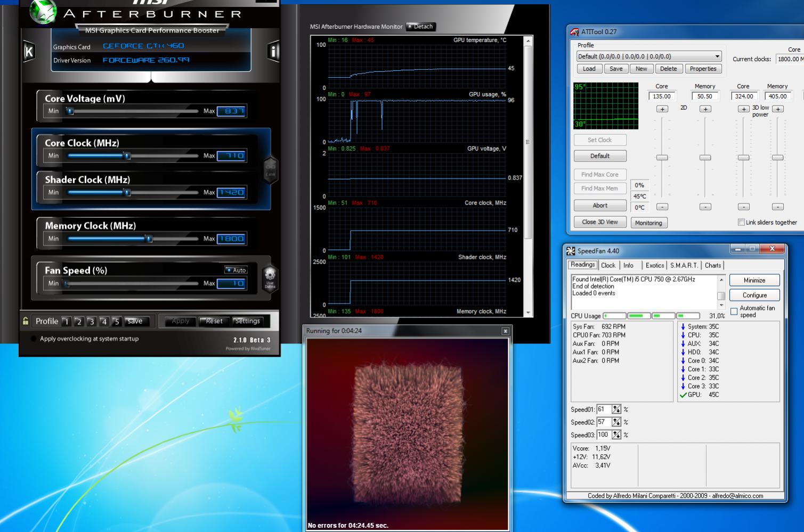Viewport: 804px width, 532px height.
Task: Open the Exotics tab in SpeedFan
Action: [x=655, y=265]
